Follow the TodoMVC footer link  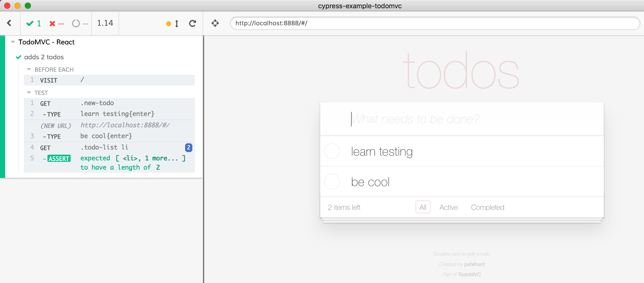tap(469, 274)
